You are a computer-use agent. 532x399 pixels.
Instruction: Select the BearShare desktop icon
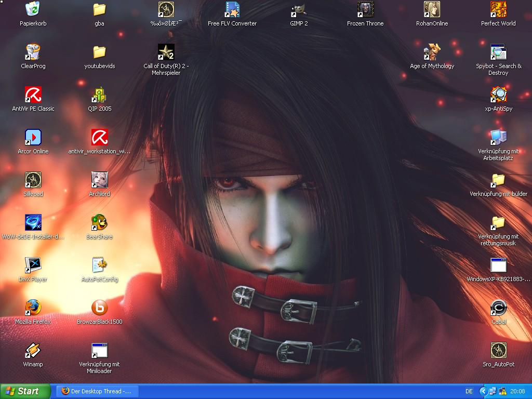tap(99, 222)
